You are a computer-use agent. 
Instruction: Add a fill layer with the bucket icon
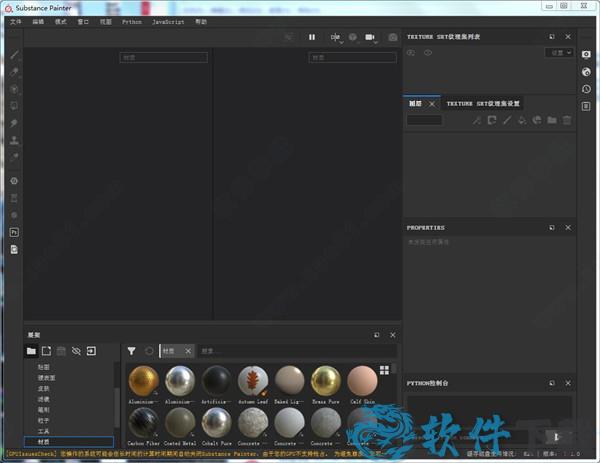(522, 121)
